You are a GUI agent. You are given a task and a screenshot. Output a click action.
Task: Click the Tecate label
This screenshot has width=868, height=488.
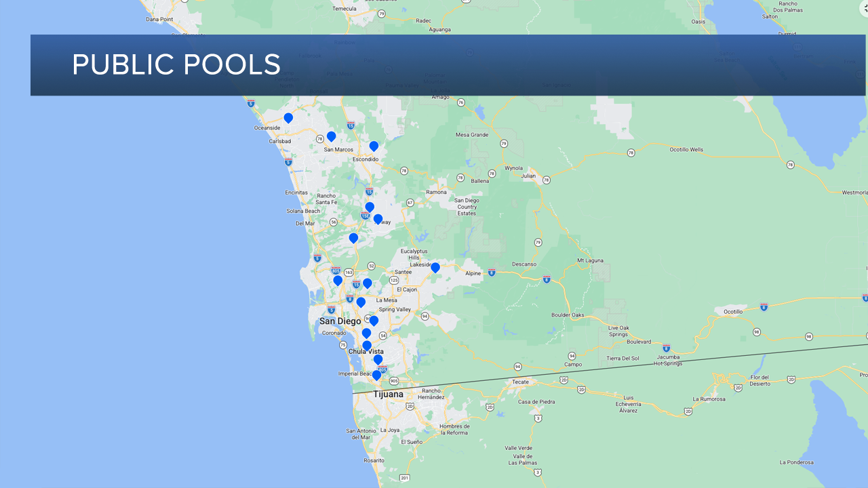520,382
